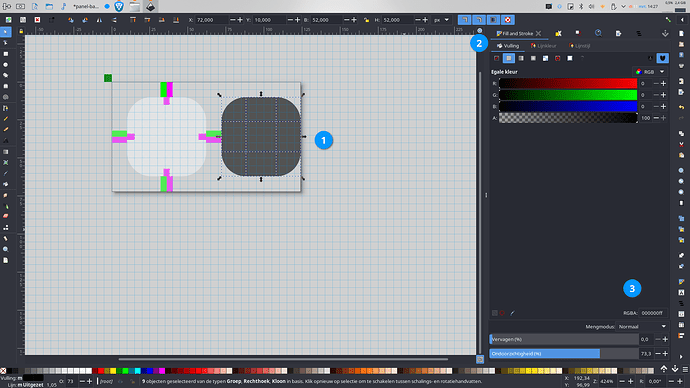Open the Find/search dialog icon in dock
Screen dimensions: 690x388
[x=598, y=33]
